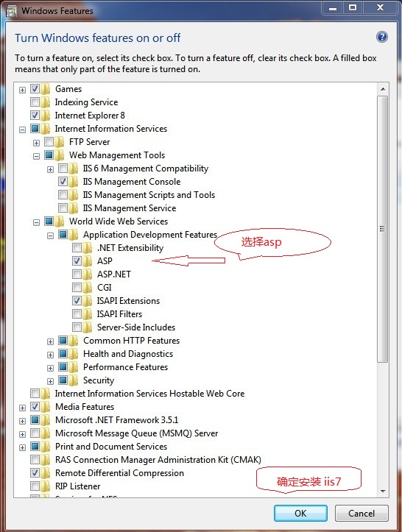The height and width of the screenshot is (532, 402).
Task: Click OK to install features
Action: tap(300, 513)
